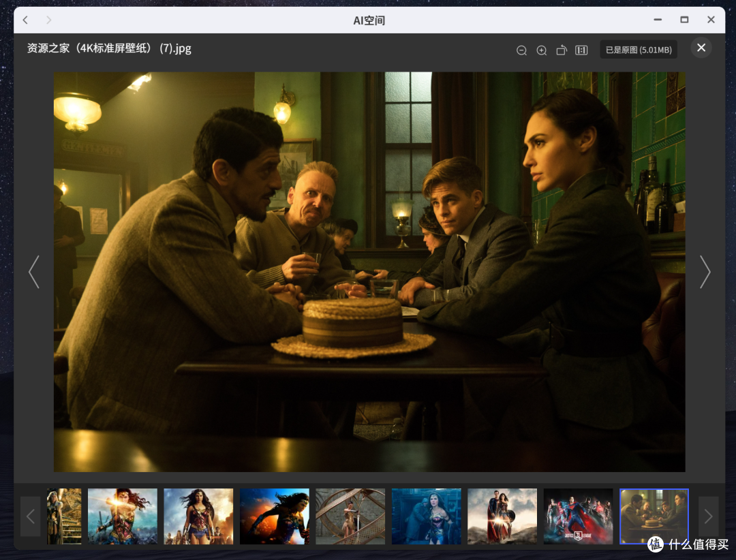Open the Superman and Wonder Woman thumbnail

(502, 516)
